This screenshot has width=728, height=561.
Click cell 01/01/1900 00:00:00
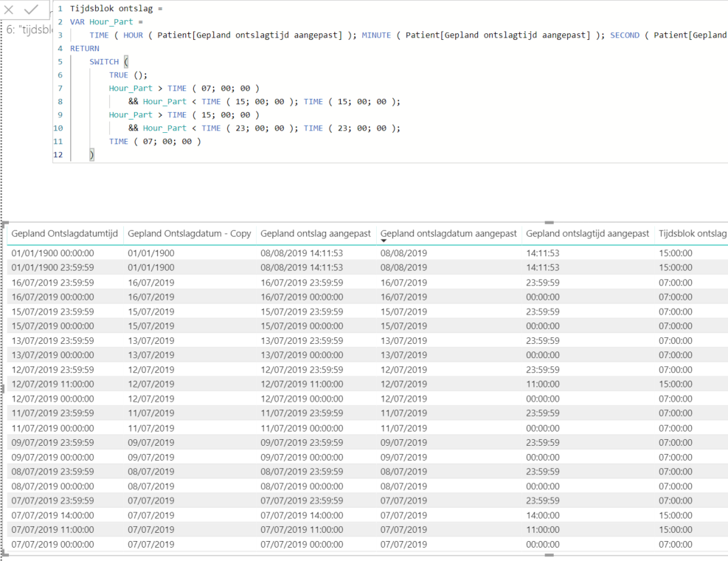52,253
